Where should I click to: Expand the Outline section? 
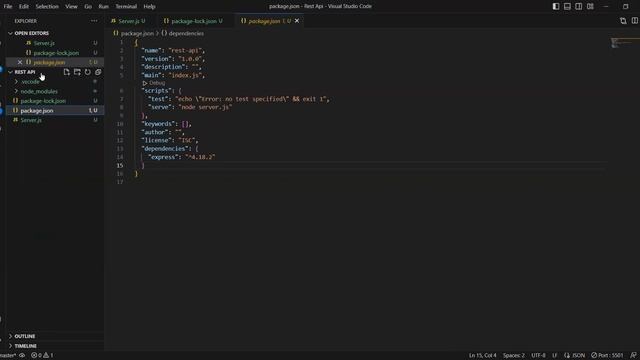click(24, 336)
